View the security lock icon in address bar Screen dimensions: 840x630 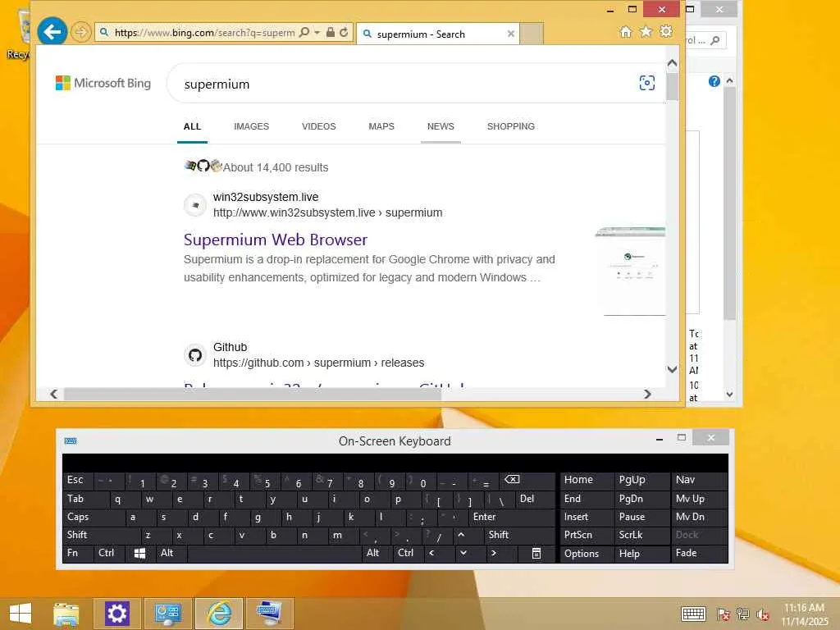[x=331, y=32]
